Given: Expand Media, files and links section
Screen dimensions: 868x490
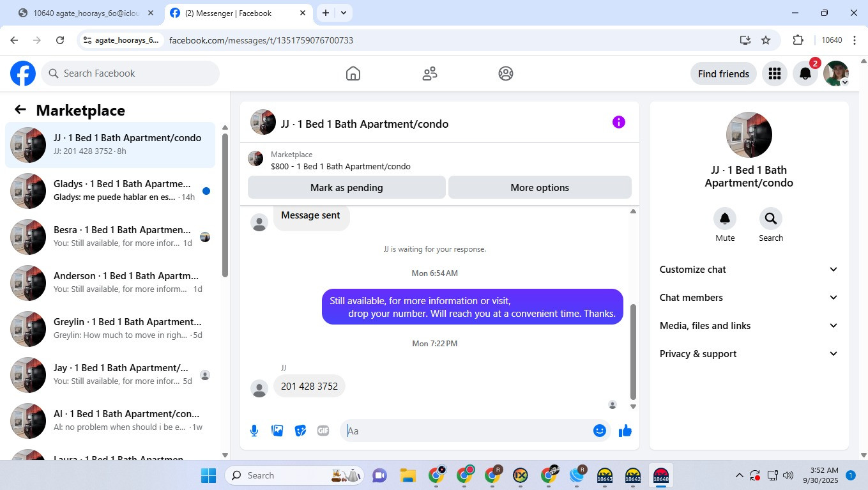Looking at the screenshot, I should pos(749,326).
